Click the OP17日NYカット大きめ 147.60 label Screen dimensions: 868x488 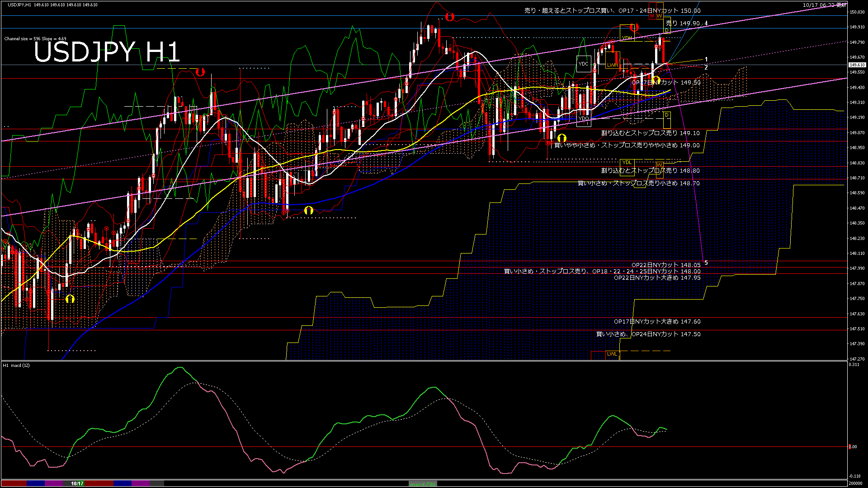tap(657, 322)
